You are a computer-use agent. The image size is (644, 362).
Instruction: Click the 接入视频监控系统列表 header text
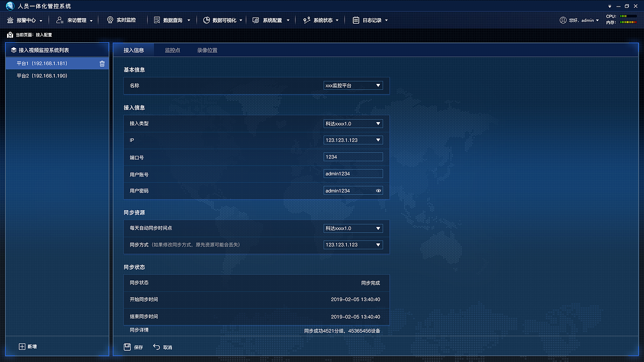[44, 50]
